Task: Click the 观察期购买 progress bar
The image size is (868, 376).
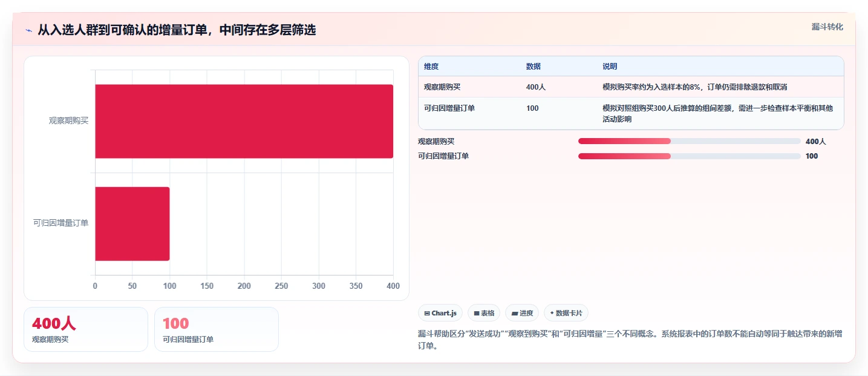Action: 688,141
